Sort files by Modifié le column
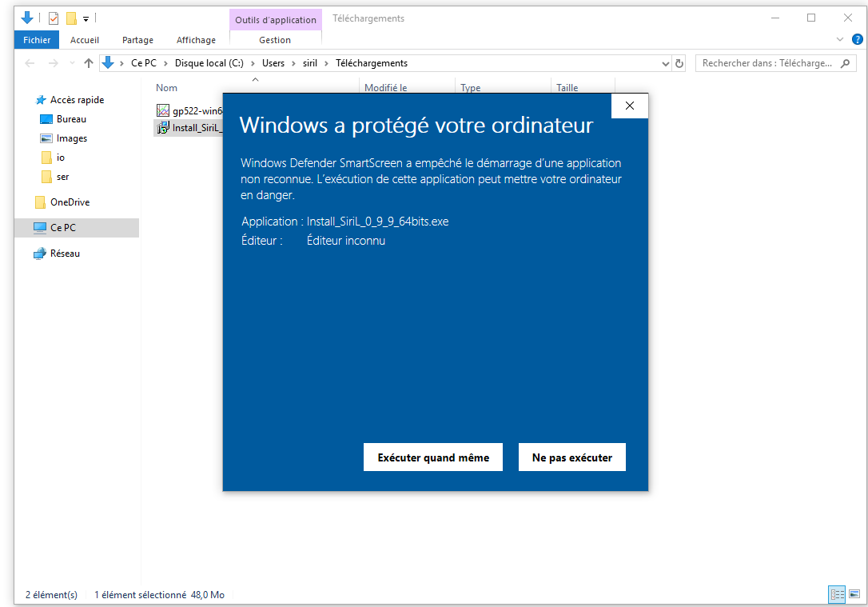 (385, 87)
